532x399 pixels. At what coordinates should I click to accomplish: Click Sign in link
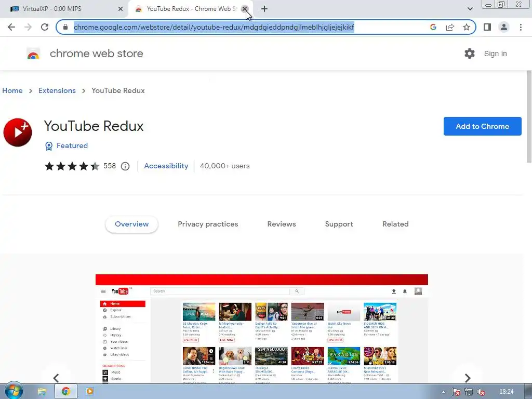pos(495,54)
